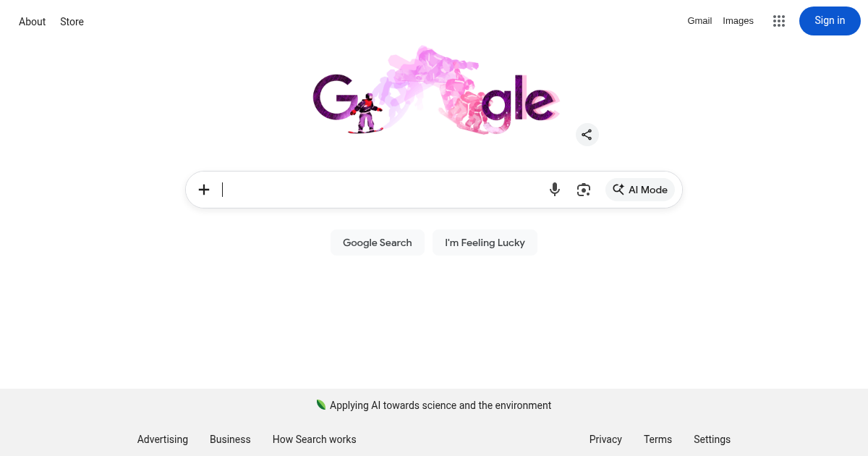This screenshot has width=868, height=456.
Task: Open the About page link
Action: (33, 22)
